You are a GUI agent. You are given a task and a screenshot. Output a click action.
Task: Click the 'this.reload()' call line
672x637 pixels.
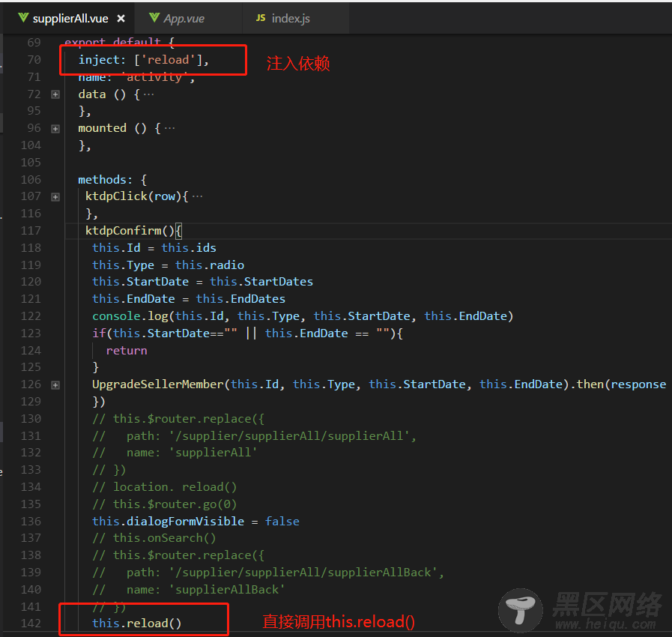click(136, 624)
